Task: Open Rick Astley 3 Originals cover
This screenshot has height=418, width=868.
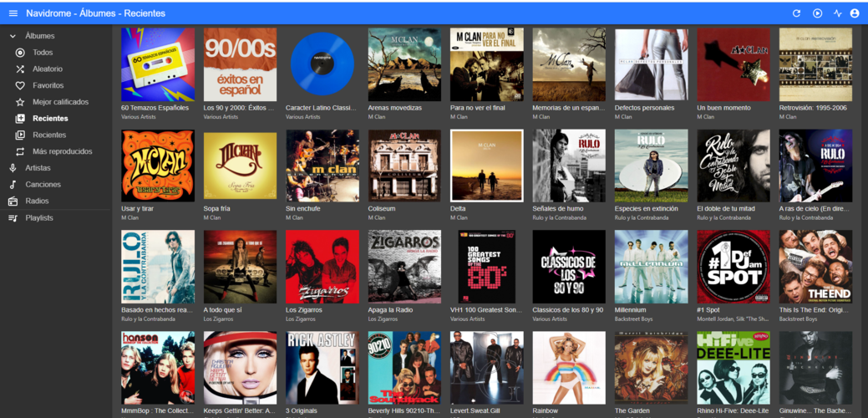Action: pos(322,368)
